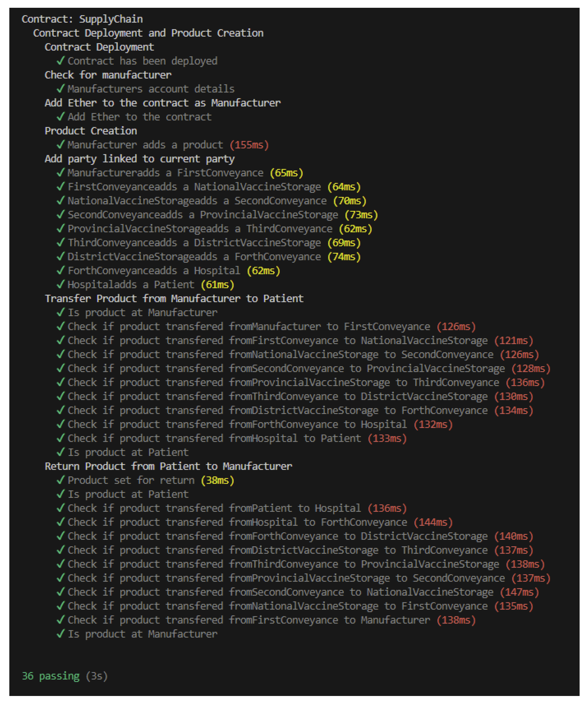Click the "Product Creation" section title
Screen dimensions: 588x705
[x=90, y=131]
